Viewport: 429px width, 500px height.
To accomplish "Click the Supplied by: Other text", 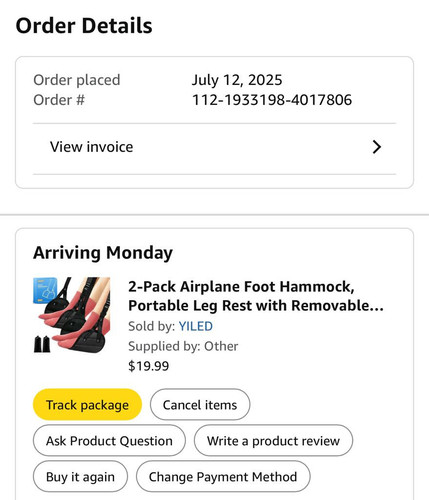I will (x=183, y=346).
